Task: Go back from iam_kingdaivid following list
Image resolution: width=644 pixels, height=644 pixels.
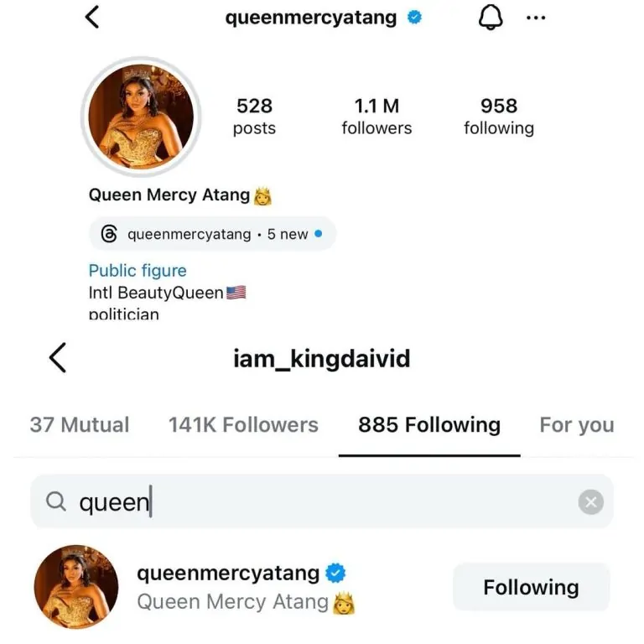Action: coord(57,358)
